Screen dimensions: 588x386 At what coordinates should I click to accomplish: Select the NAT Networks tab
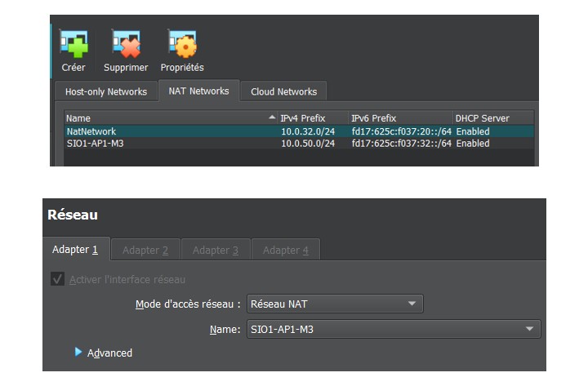pos(198,91)
